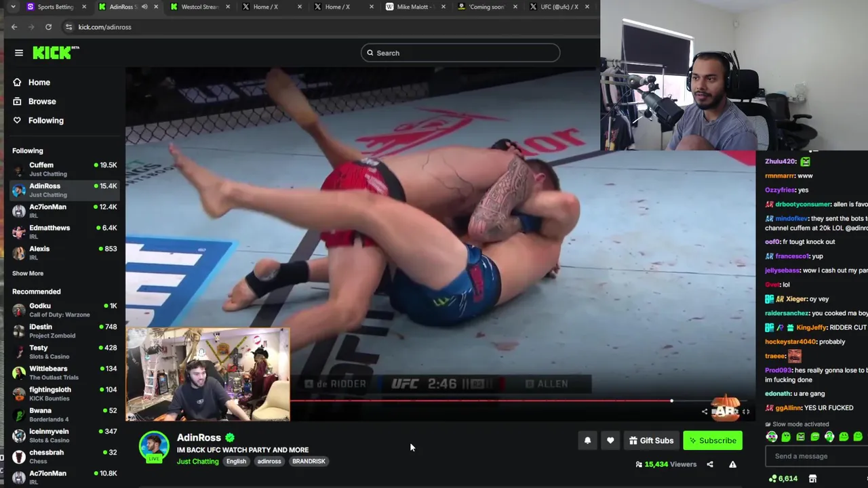The height and width of the screenshot is (488, 868).
Task: Open Wittlebears recommended channel
Action: (64, 373)
